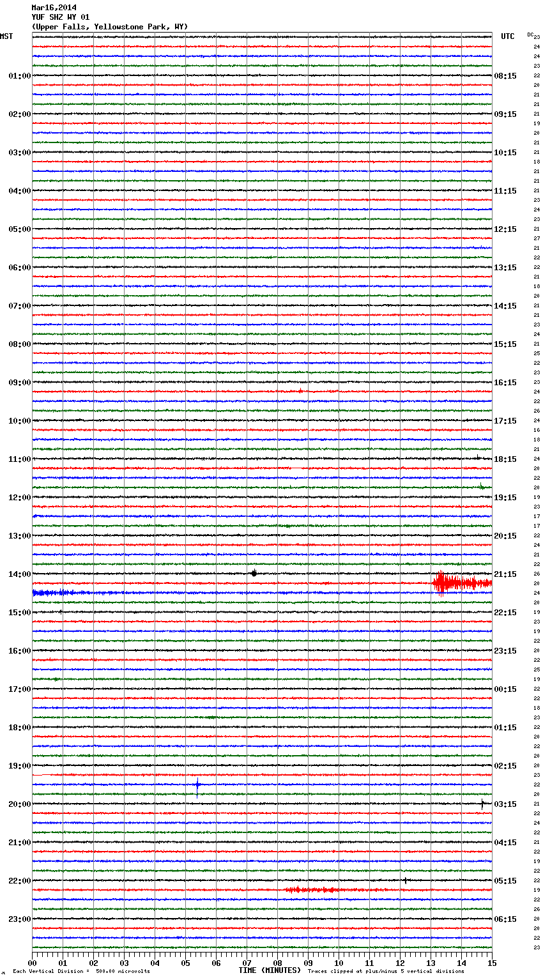Select the '07:00' MST hour label
543x980 pixels.
pyautogui.click(x=20, y=306)
